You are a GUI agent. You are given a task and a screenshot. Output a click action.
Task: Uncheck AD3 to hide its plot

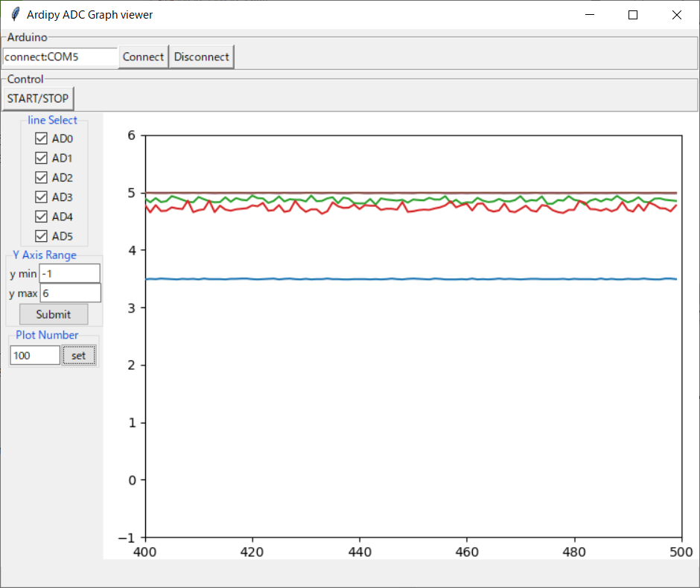[x=41, y=196]
